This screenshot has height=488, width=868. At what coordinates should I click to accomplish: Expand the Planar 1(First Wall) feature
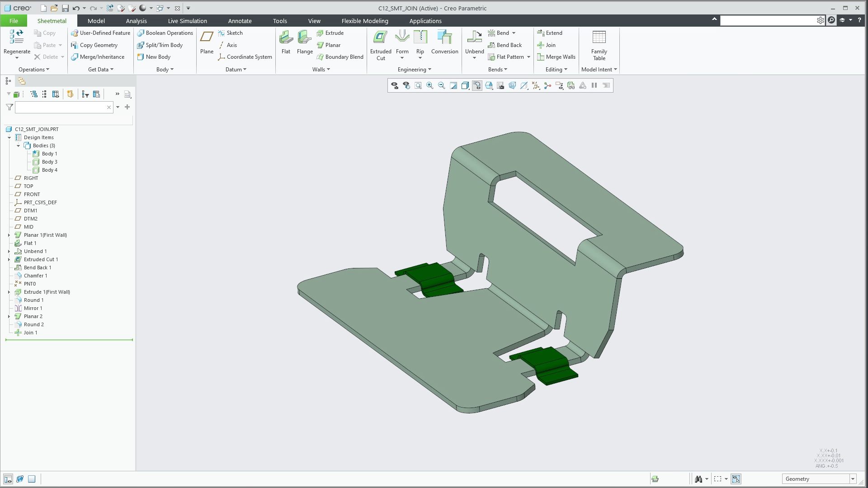point(9,235)
